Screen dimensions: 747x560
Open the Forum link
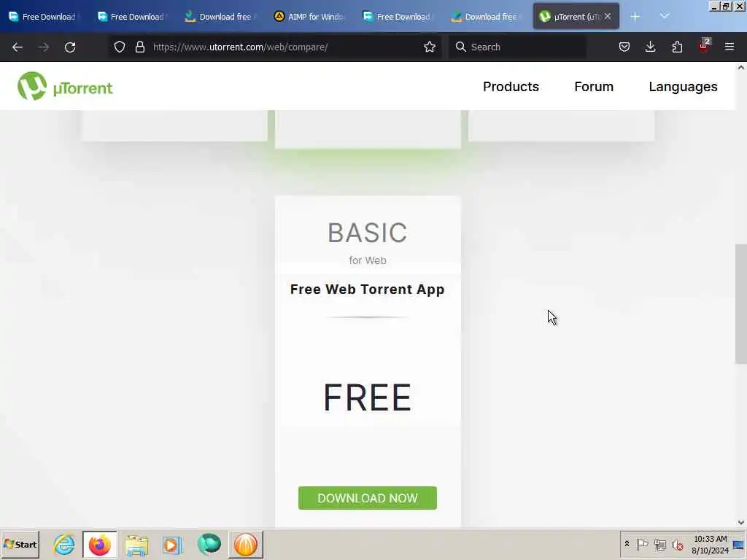594,87
